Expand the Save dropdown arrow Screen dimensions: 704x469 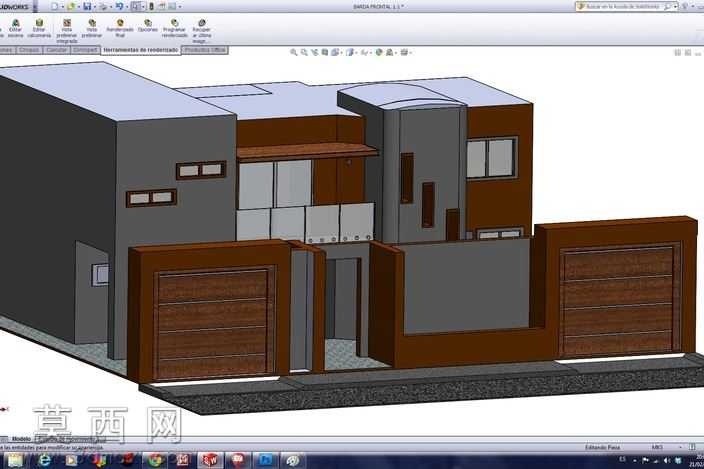point(95,7)
